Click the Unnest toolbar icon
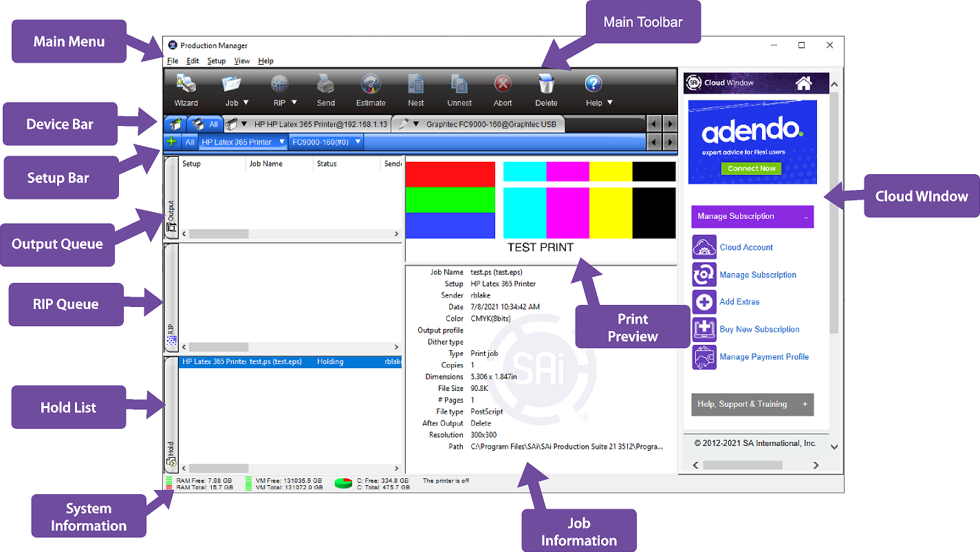This screenshot has width=980, height=552. tap(459, 84)
